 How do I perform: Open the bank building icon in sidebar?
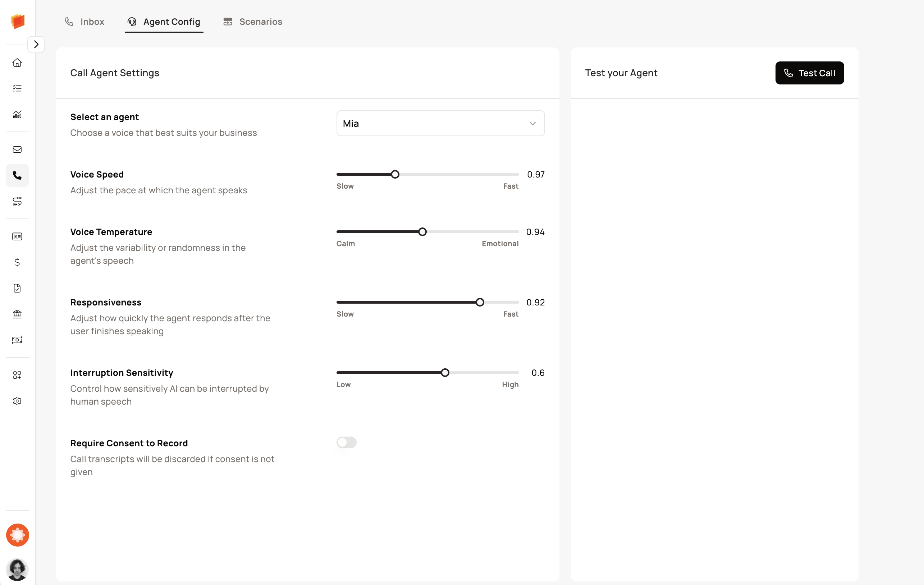click(x=17, y=314)
